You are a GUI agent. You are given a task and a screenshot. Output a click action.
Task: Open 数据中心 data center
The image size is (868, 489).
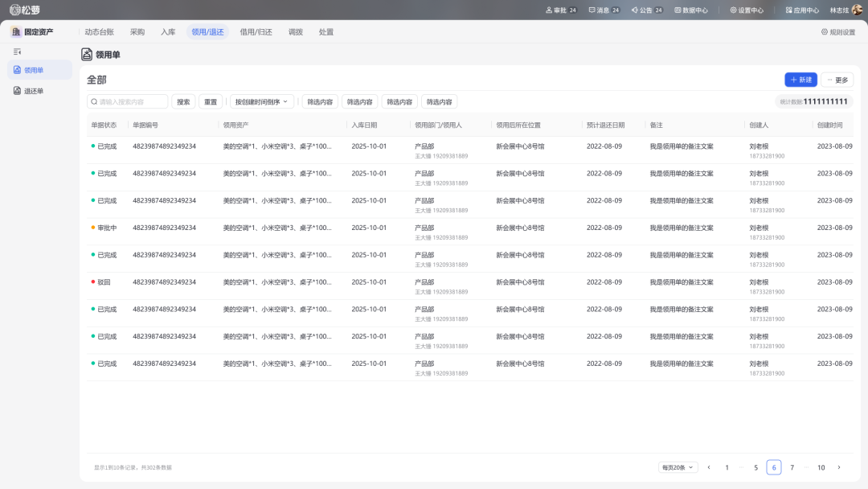coord(690,10)
